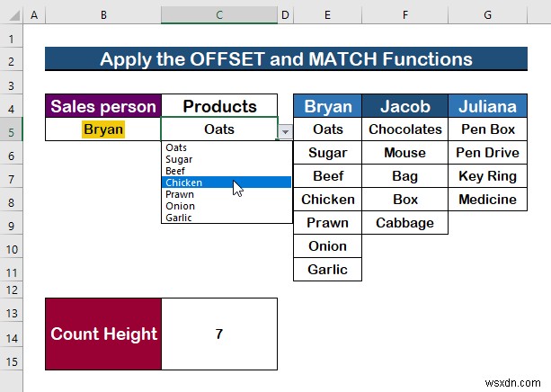
Task: Select the Pen Drive cell under Juliana
Action: point(488,153)
